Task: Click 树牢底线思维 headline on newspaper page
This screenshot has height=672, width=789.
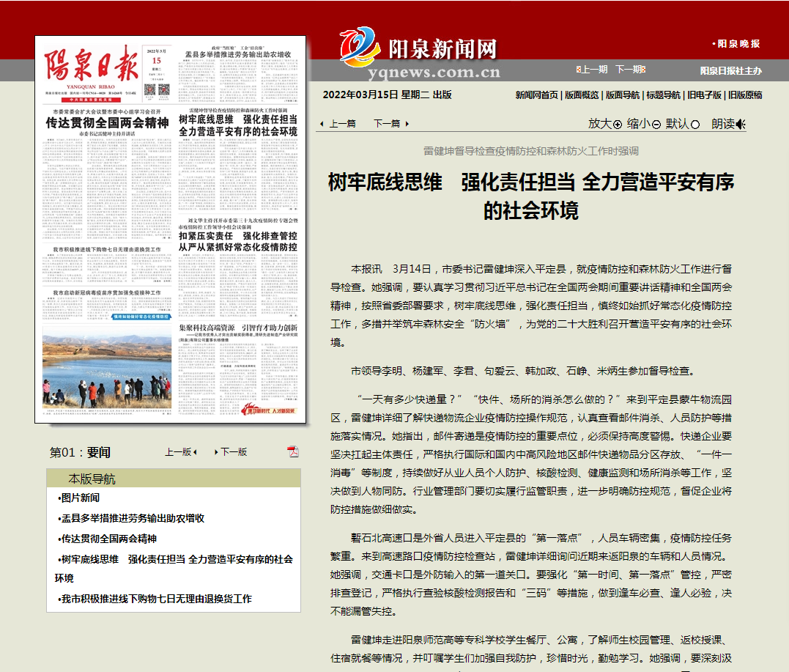Action: click(238, 125)
